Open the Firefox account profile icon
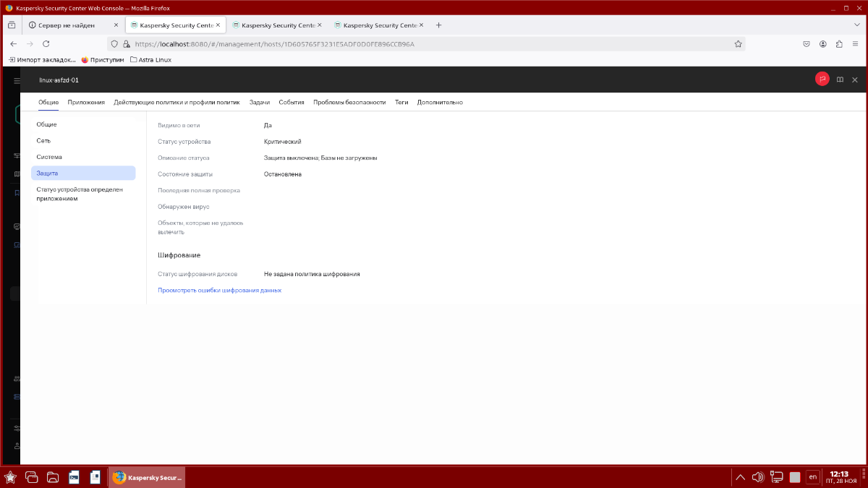 [x=823, y=44]
